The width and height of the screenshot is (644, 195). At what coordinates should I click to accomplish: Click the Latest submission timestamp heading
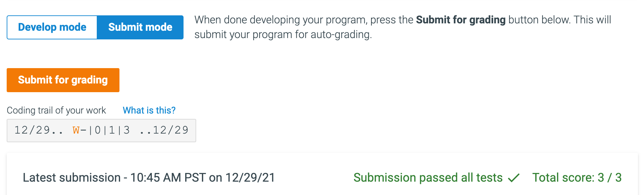pyautogui.click(x=149, y=178)
